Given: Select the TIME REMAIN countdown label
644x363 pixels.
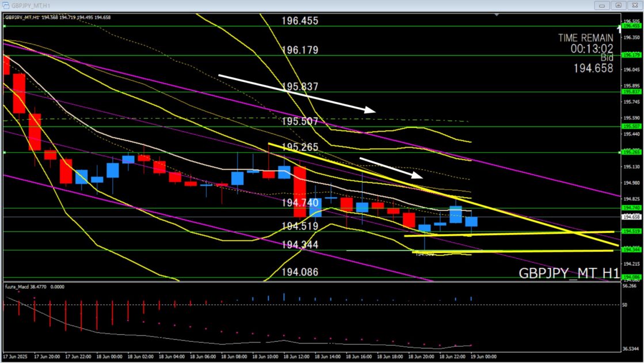Looking at the screenshot, I should tap(585, 38).
